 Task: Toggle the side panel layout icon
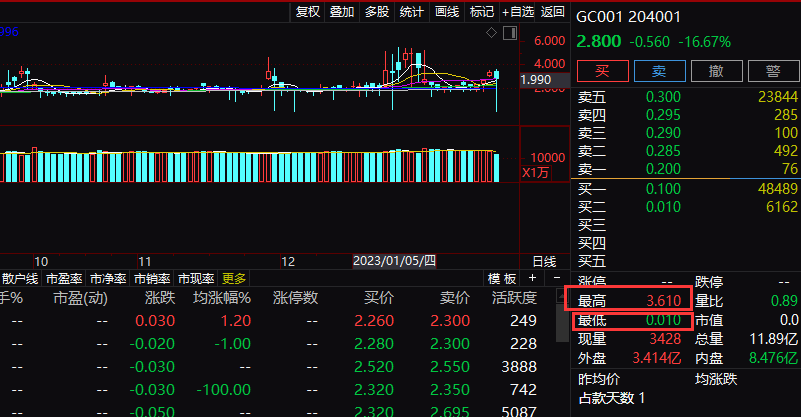[x=511, y=33]
